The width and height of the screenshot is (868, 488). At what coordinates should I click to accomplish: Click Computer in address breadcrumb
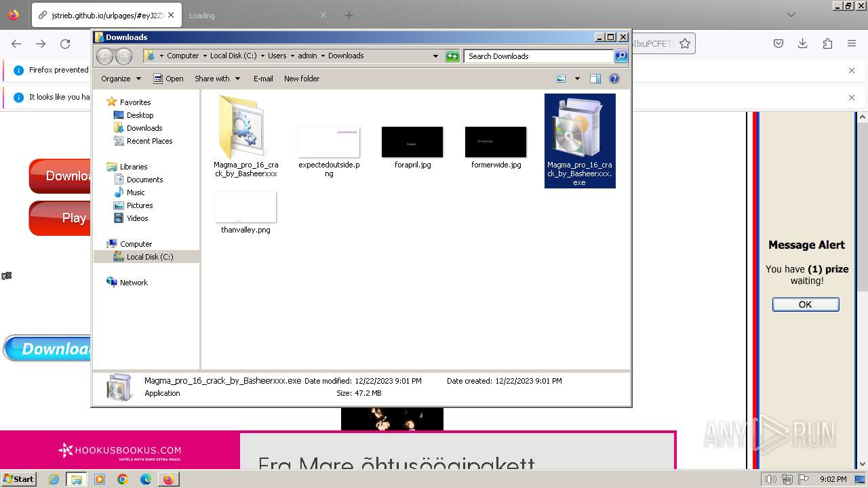(182, 56)
